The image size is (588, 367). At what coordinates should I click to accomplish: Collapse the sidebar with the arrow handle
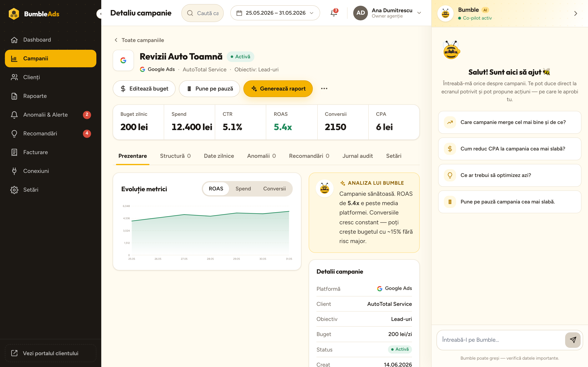[x=99, y=14]
